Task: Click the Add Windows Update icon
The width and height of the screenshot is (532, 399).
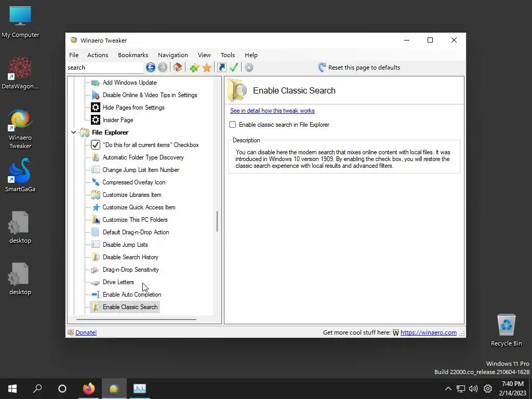Action: point(96,83)
